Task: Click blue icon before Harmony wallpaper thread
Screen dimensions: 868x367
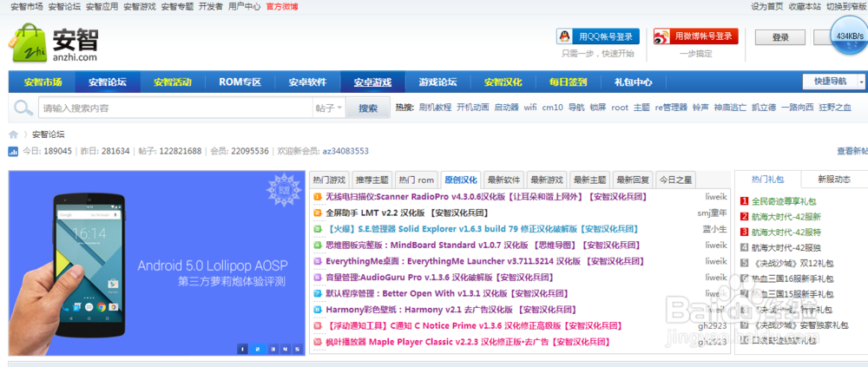Action: [x=317, y=310]
